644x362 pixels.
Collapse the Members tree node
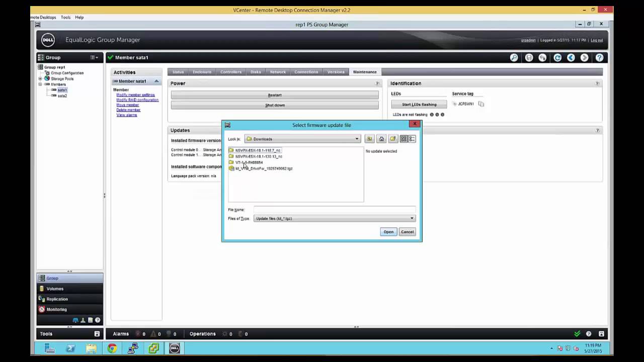point(40,84)
